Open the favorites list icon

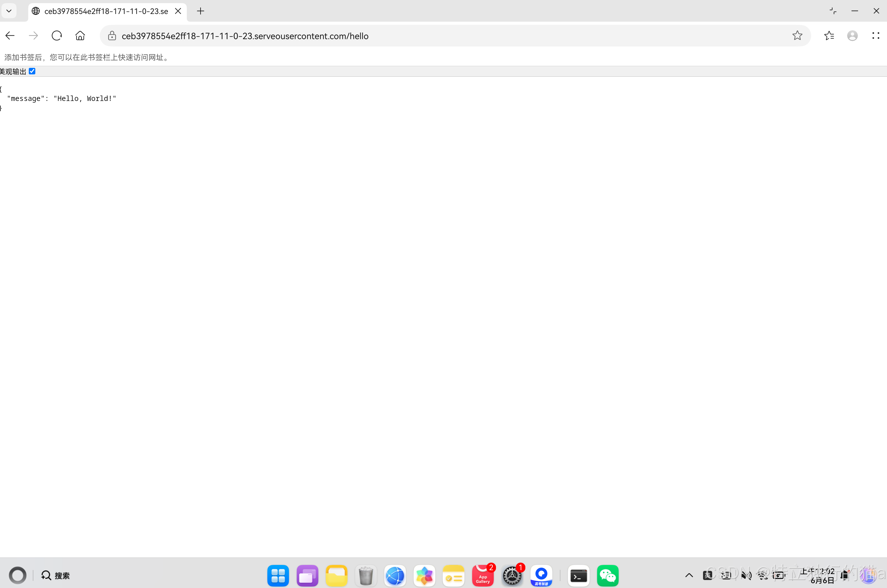(x=829, y=36)
